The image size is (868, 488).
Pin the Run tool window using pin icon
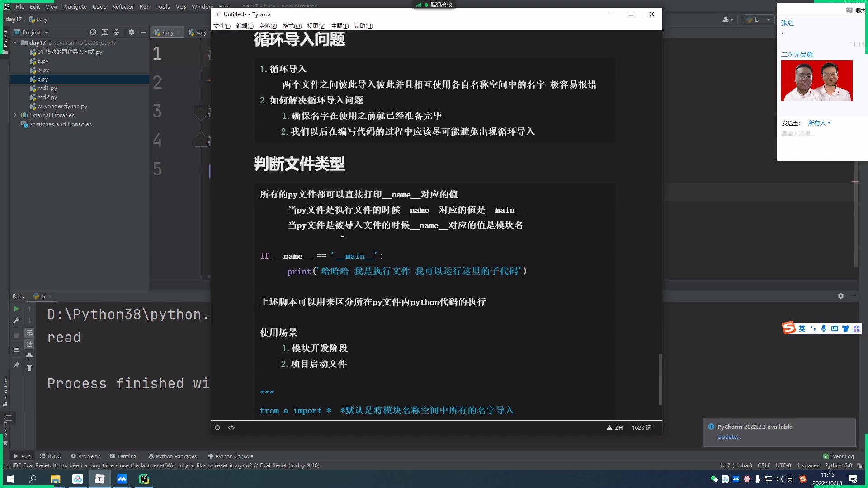[17, 365]
